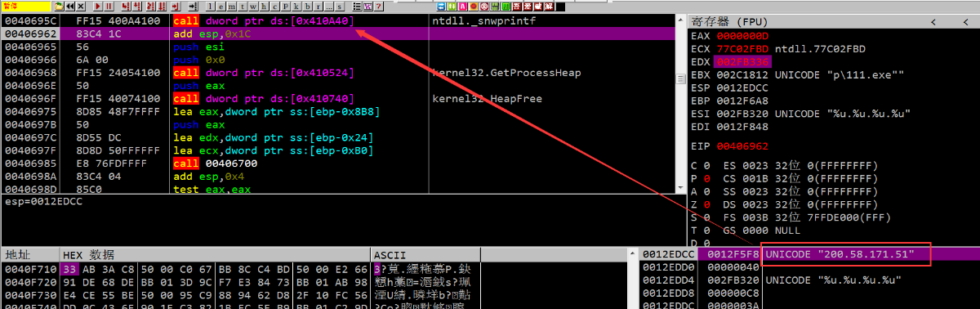Select the EBP register value 0012F6A8
Viewport: 980px width, 309px height.
coord(742,100)
